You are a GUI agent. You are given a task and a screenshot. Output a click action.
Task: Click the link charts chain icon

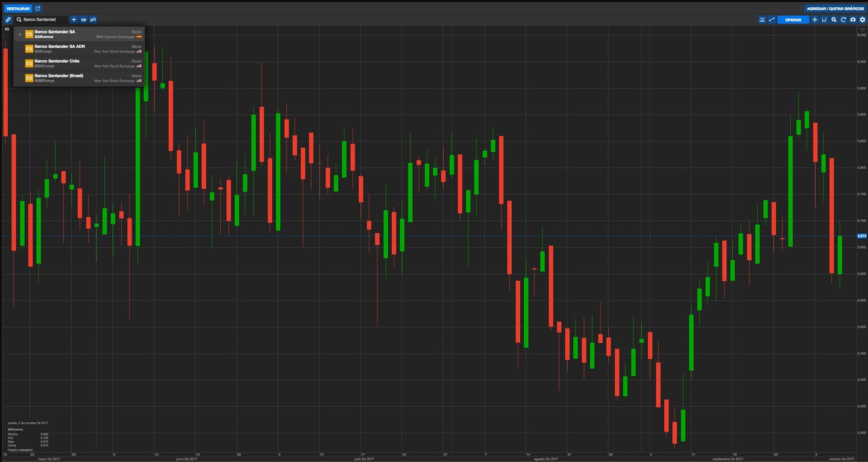pyautogui.click(x=8, y=20)
